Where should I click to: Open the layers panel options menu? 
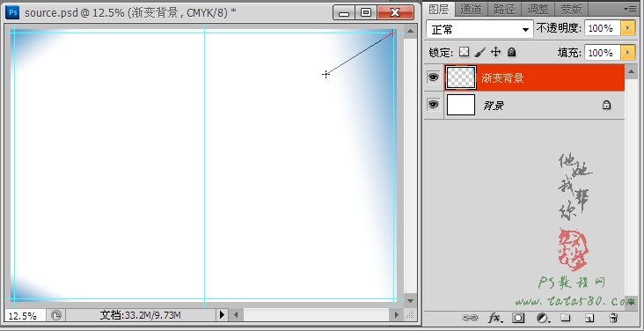(629, 9)
